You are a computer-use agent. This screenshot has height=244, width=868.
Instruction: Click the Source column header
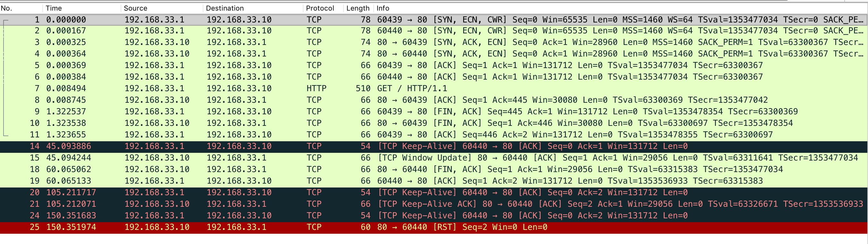click(162, 8)
